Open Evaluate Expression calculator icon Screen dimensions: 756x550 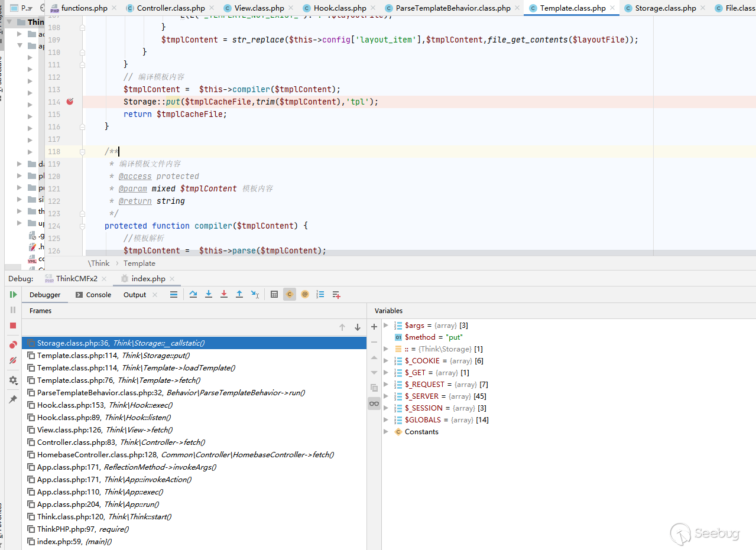pos(274,294)
